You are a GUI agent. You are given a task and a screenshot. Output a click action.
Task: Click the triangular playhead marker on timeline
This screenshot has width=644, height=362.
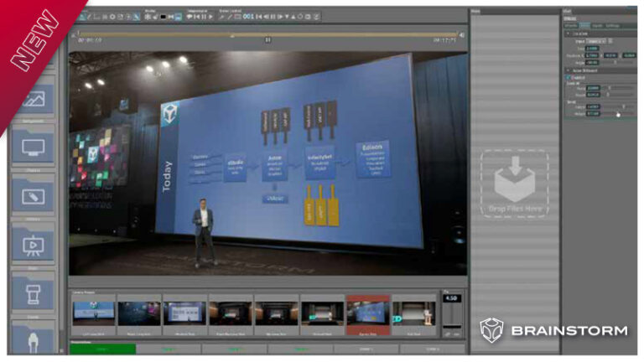coord(232,36)
